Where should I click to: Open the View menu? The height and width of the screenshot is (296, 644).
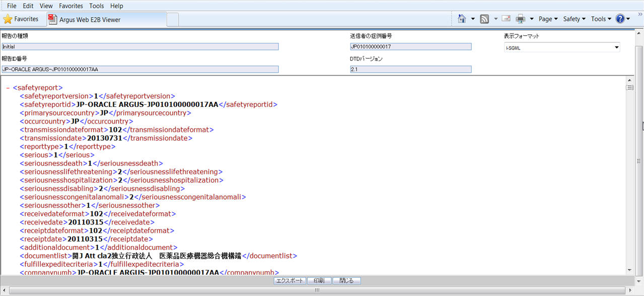click(x=46, y=6)
